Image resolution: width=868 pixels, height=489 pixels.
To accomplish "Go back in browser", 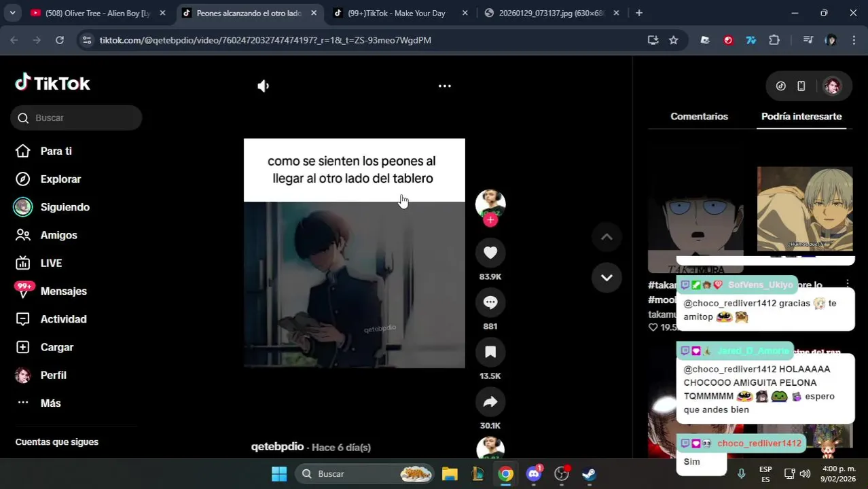I will (x=14, y=40).
